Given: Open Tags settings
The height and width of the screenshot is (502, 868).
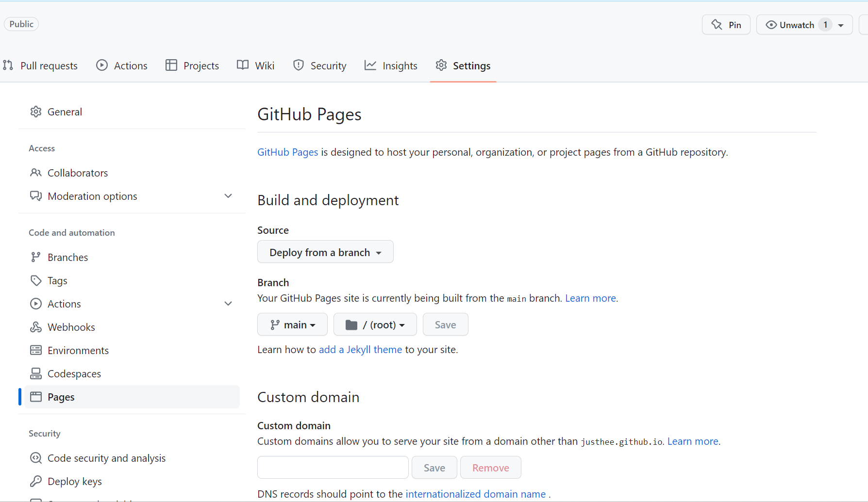Looking at the screenshot, I should (132, 280).
